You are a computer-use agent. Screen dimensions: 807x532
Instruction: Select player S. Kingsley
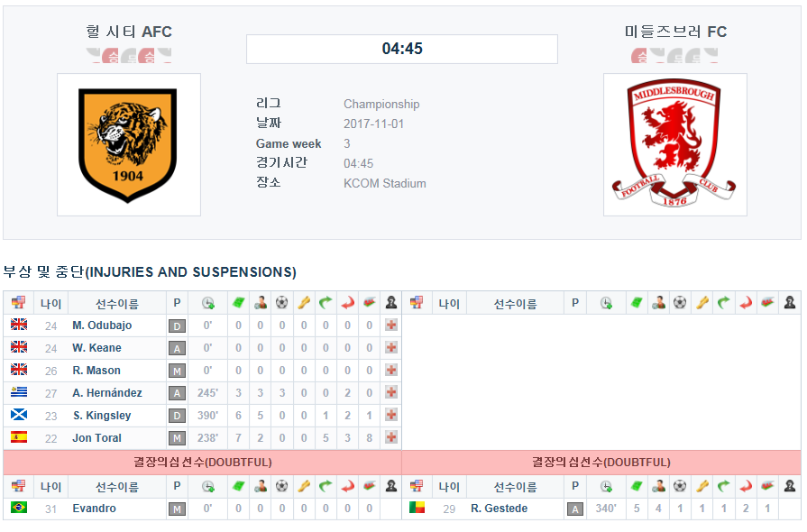point(102,415)
